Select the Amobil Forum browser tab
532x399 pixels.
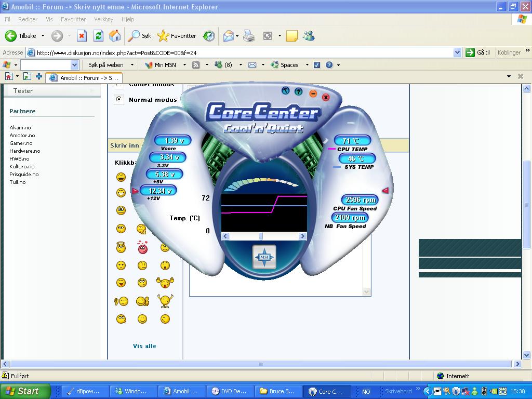84,78
